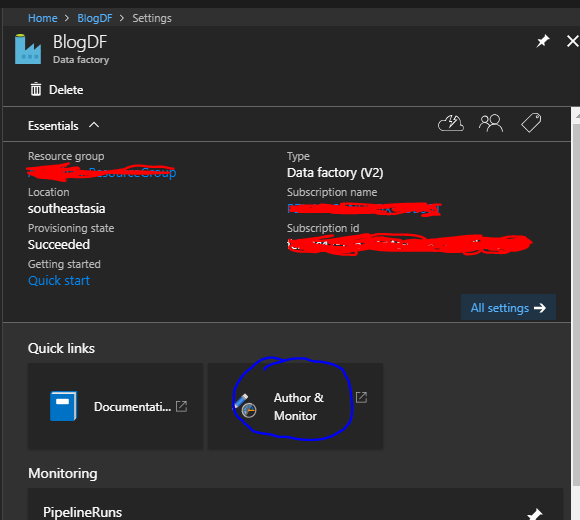580x520 pixels.
Task: Click the Monitoring heading
Action: pos(63,473)
